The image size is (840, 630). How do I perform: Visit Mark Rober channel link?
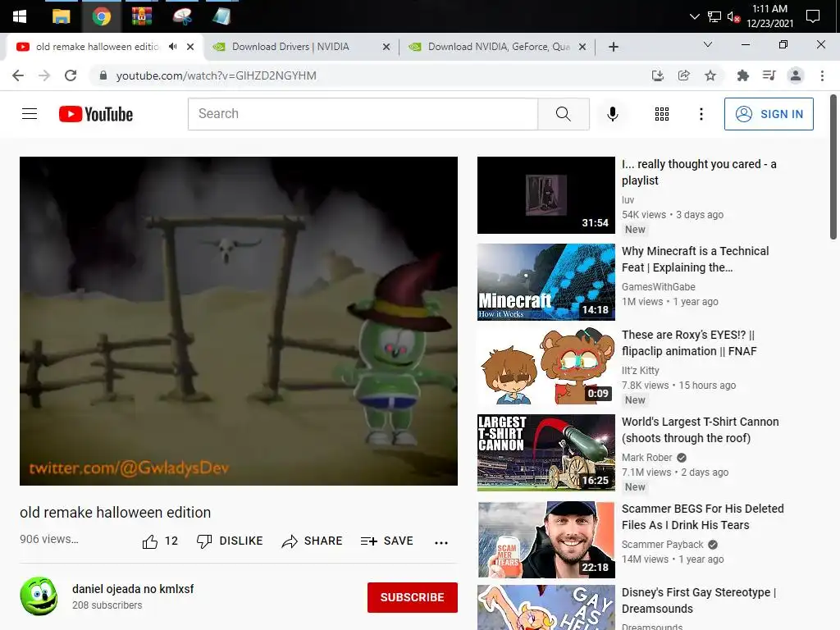(x=646, y=458)
